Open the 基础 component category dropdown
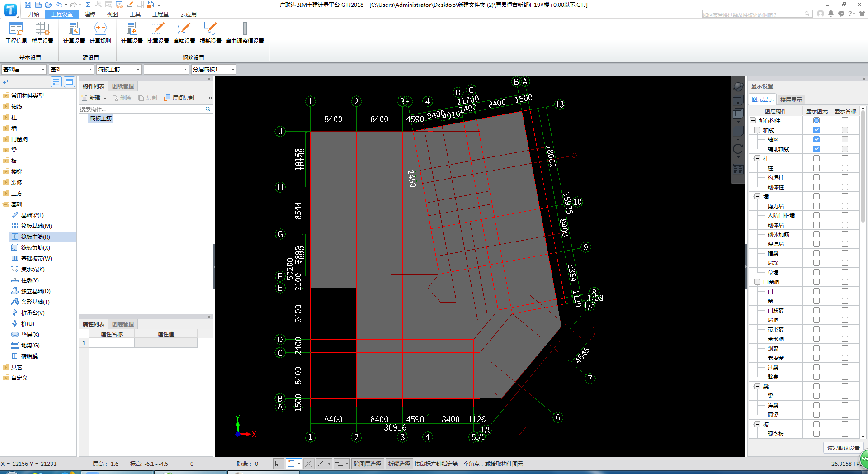868x474 pixels. tap(71, 69)
